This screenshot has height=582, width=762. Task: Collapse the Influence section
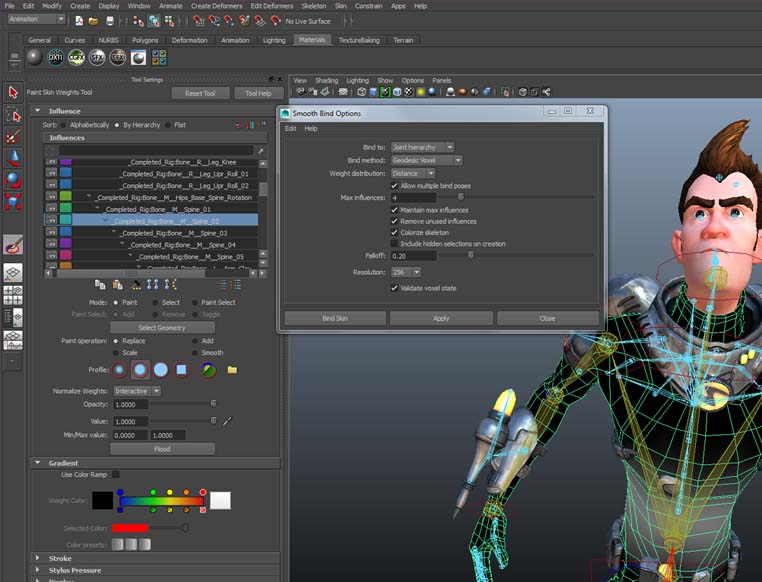click(x=37, y=111)
